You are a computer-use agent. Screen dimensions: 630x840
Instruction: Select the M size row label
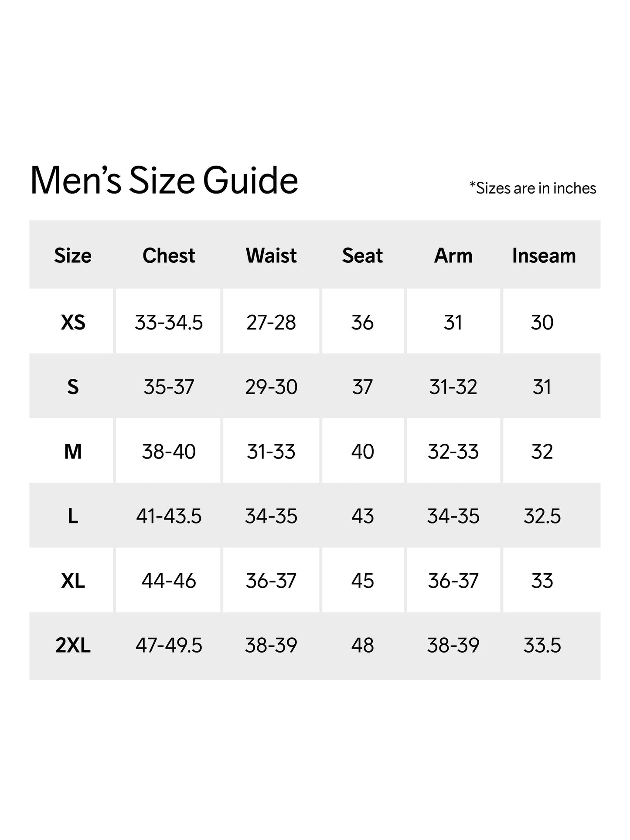73,452
